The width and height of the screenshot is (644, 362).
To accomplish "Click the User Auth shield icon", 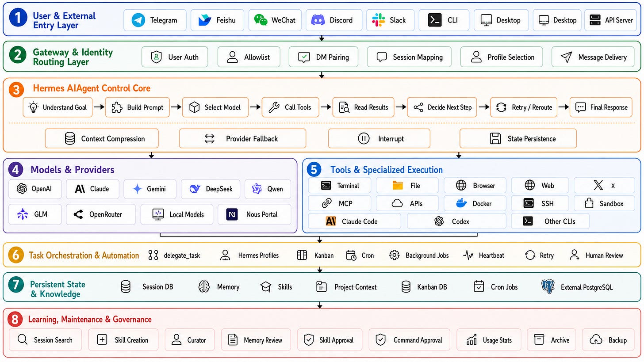I will 157,57.
